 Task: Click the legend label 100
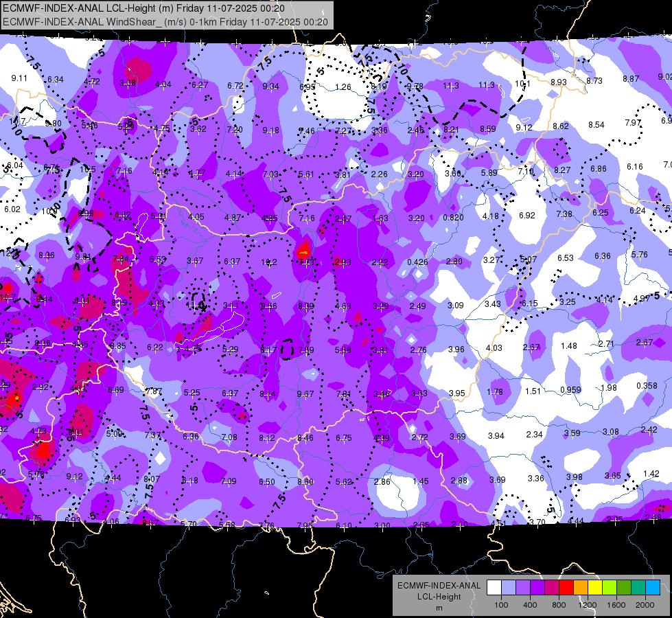pos(501,605)
